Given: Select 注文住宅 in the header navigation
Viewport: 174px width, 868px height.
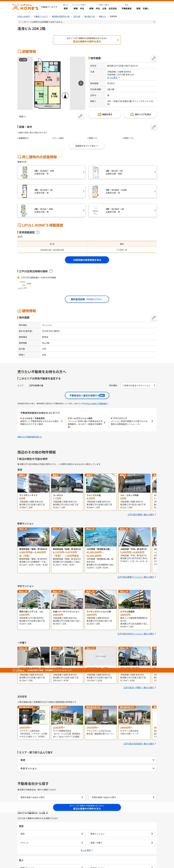Looking at the screenshot, I should (x=113, y=8).
